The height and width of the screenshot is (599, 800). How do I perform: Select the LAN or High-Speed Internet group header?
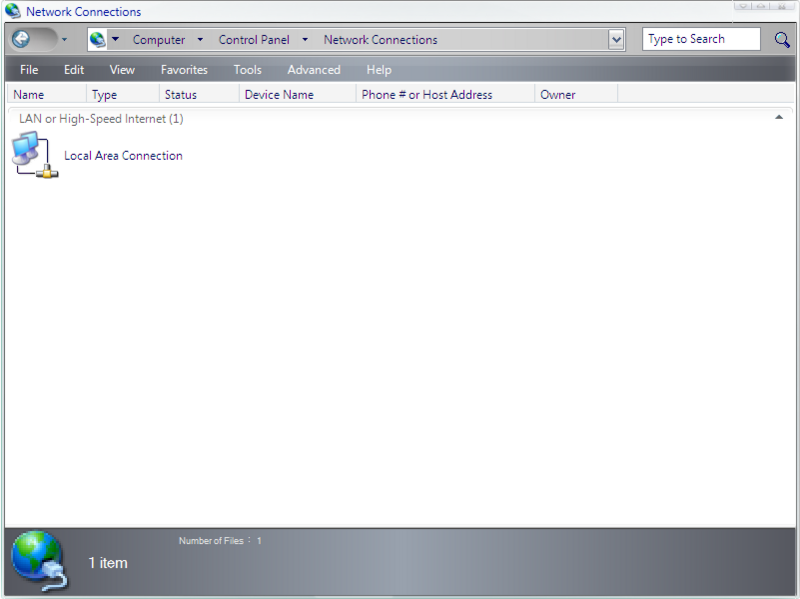[x=101, y=119]
